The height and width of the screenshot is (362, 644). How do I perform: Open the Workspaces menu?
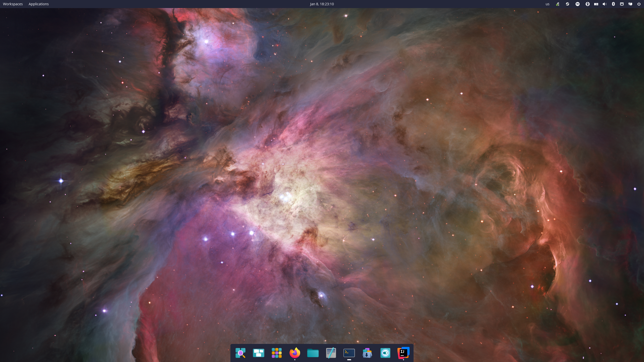click(x=13, y=4)
